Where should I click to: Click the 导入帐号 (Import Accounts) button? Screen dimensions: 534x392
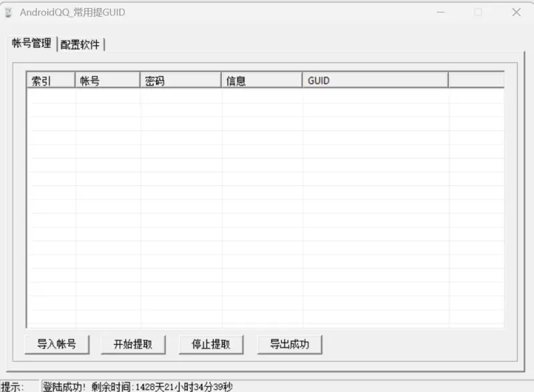57,343
